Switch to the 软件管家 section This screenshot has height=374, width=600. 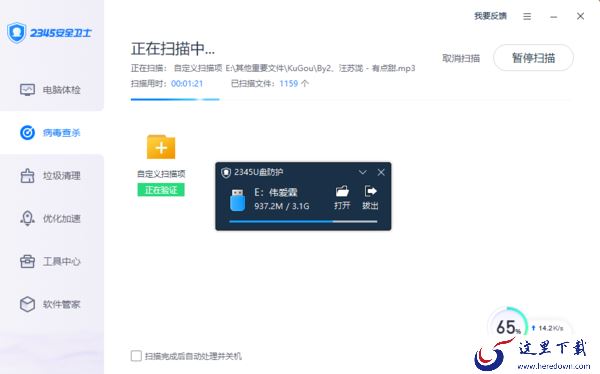52,304
